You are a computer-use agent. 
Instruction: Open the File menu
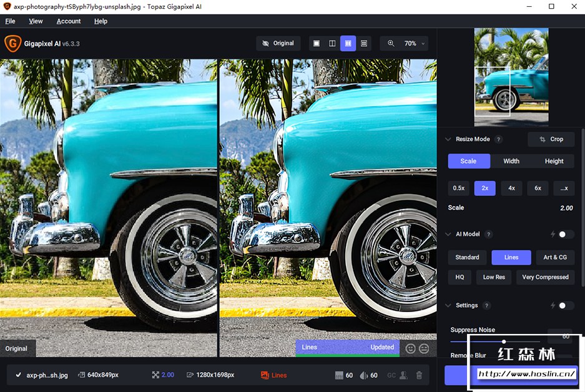(10, 21)
